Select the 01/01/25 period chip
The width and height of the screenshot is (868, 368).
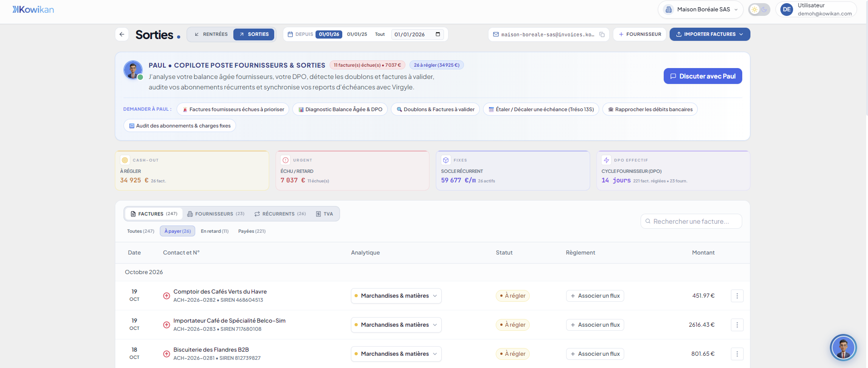coord(357,34)
